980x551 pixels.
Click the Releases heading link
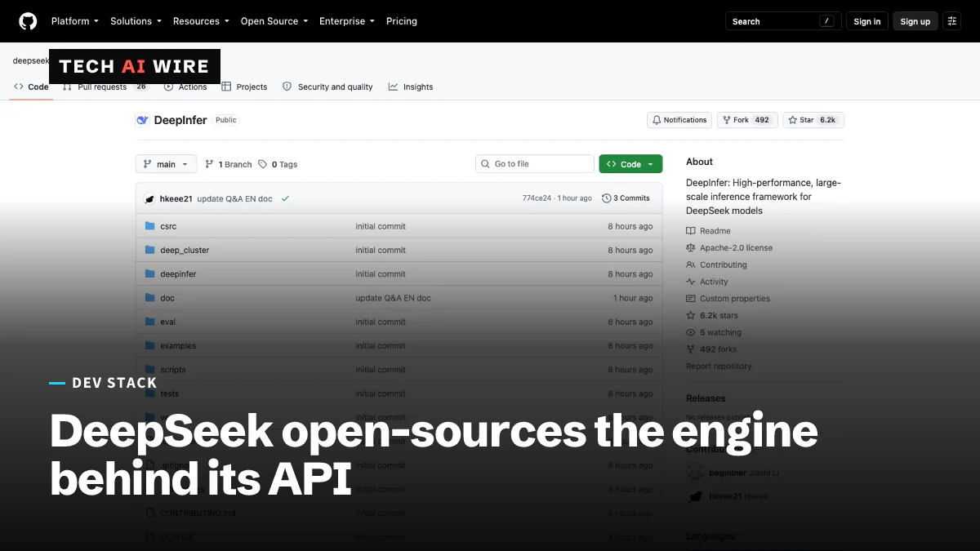point(706,398)
